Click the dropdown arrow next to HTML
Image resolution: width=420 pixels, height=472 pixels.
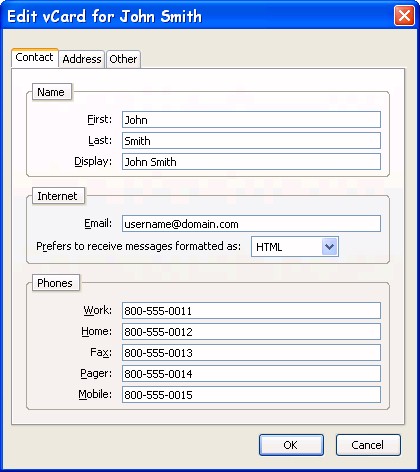[329, 247]
